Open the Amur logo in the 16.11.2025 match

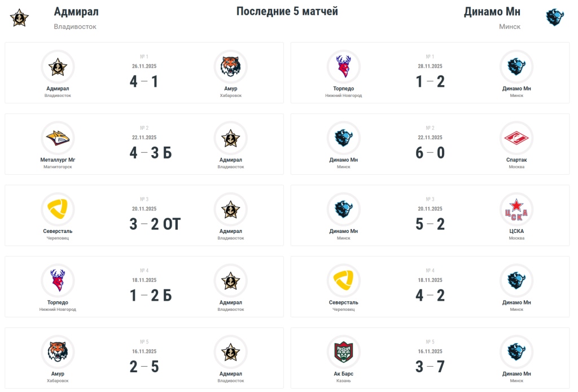coord(58,352)
